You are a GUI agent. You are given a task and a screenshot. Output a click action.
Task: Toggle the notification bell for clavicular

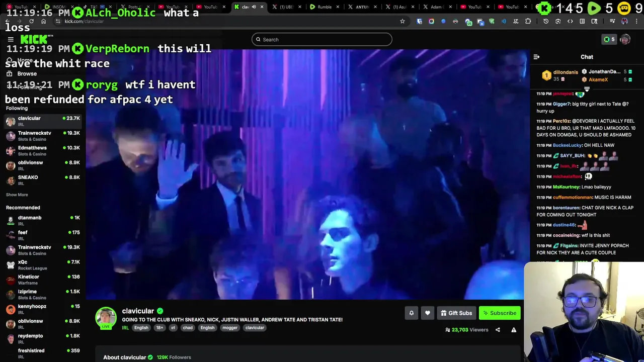point(411,313)
